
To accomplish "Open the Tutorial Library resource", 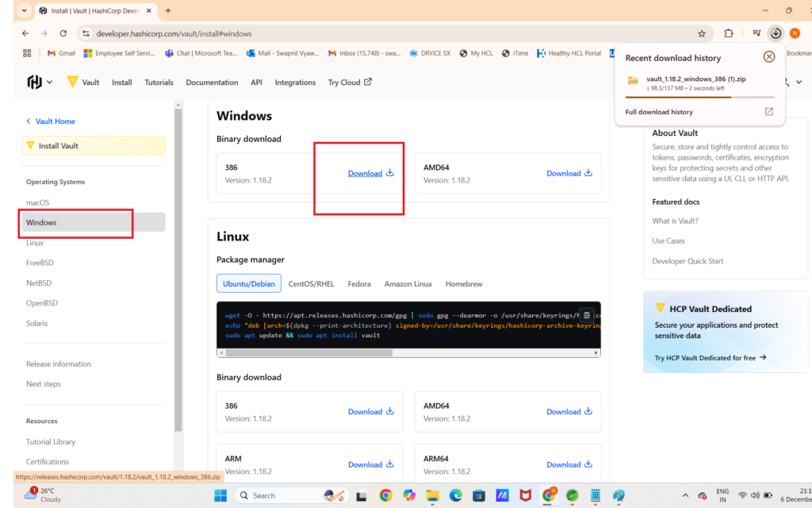I will click(x=51, y=441).
